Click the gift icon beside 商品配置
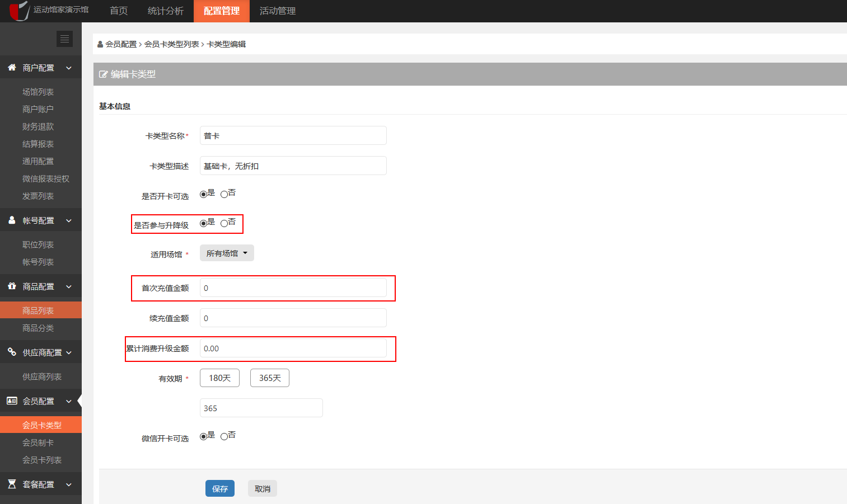Screen dimensions: 847x504 point(12,286)
